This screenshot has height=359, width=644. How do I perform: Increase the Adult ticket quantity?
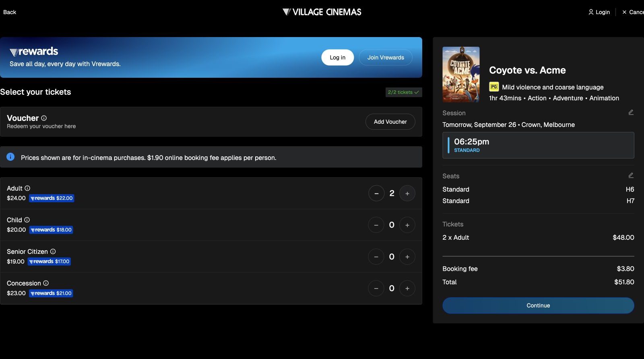pyautogui.click(x=407, y=193)
